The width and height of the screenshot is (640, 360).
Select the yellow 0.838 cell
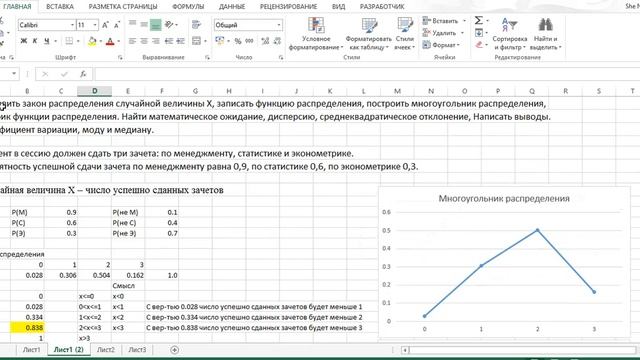[27, 328]
